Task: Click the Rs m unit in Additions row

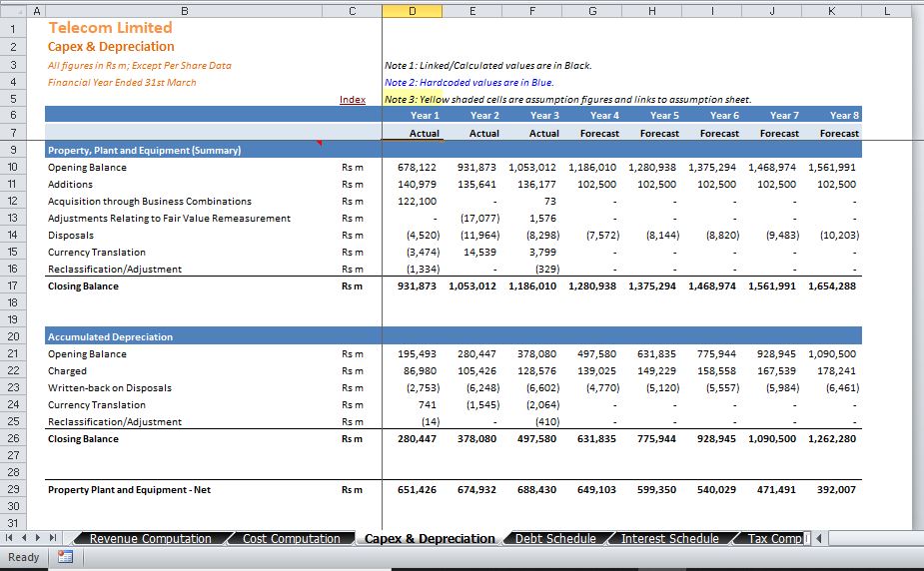Action: tap(353, 185)
